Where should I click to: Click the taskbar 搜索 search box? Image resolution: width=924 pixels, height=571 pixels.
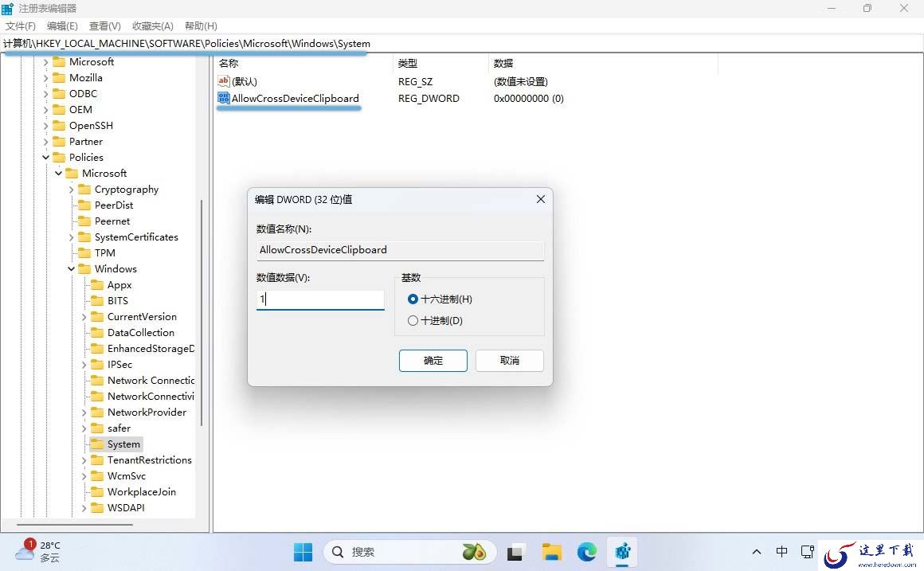pos(409,552)
